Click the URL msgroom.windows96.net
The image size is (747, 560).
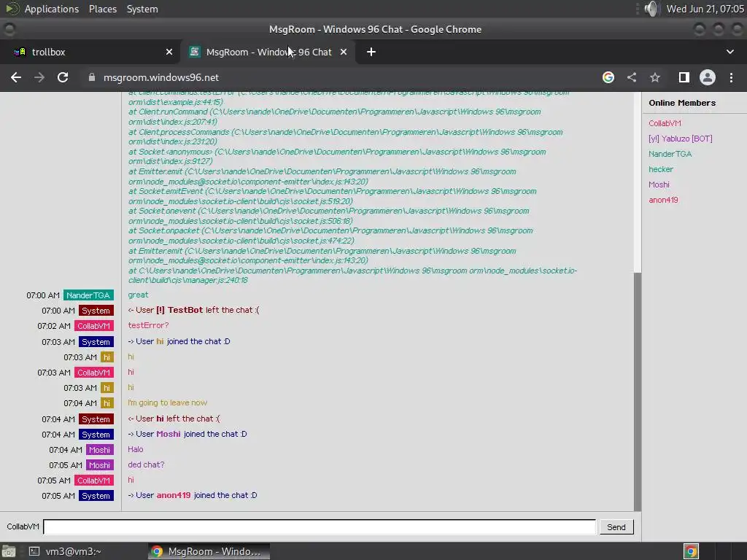coord(161,77)
